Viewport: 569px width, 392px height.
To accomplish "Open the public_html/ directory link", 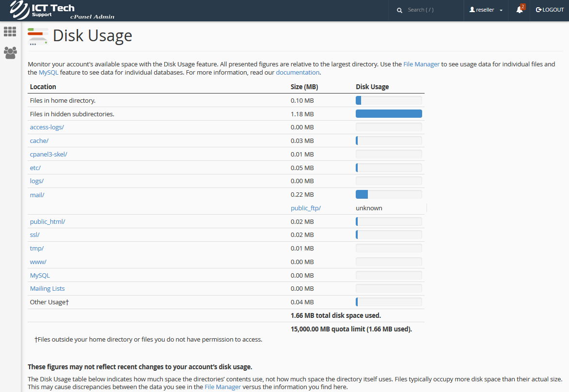I will tap(47, 221).
